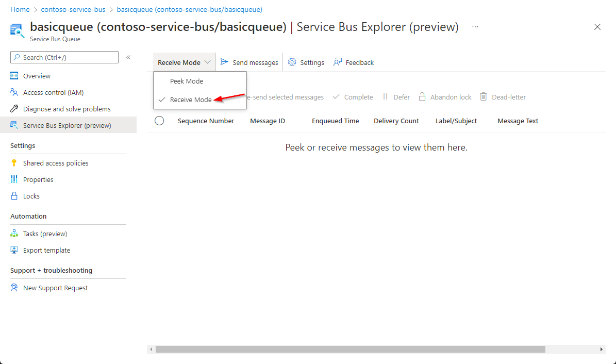616x364 pixels.
Task: Open the Settings toolbar button
Action: (306, 62)
